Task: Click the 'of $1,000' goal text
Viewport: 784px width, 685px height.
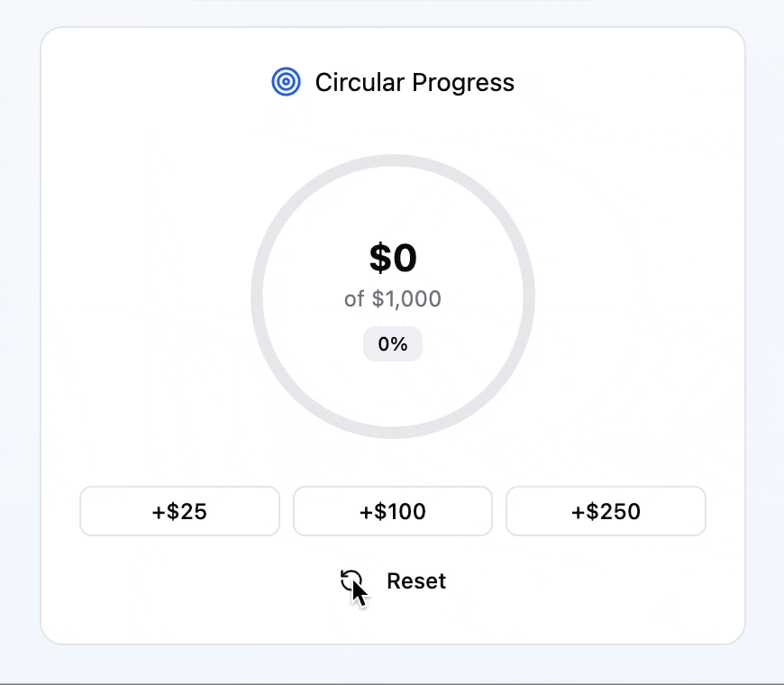Action: 393,299
